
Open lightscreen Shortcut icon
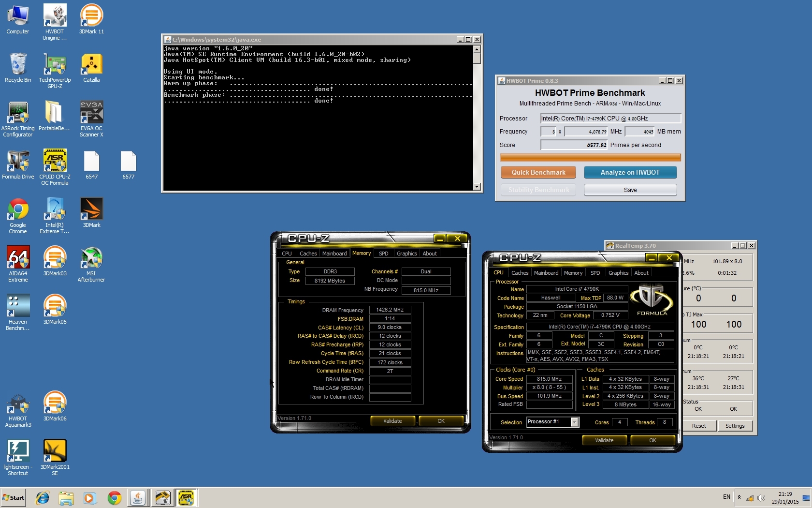(18, 458)
